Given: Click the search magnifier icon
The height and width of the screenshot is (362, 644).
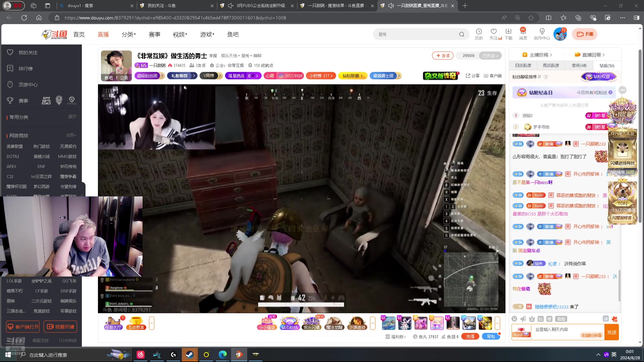Looking at the screenshot, I should (x=462, y=34).
